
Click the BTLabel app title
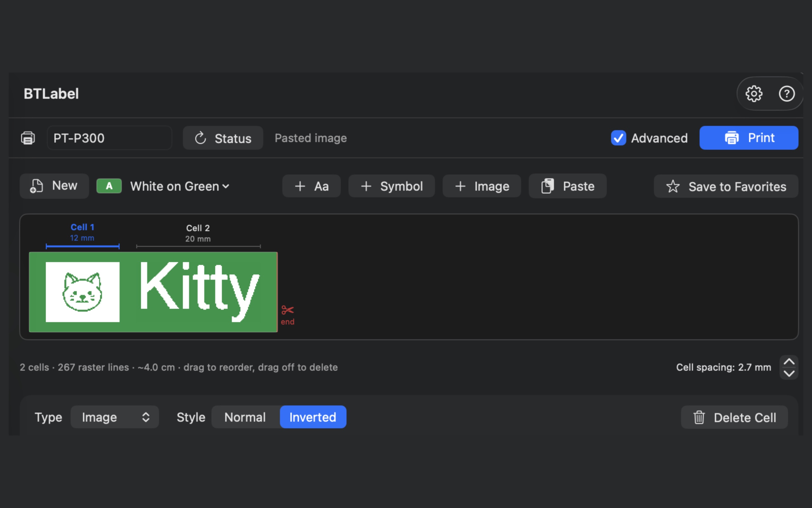(x=51, y=94)
